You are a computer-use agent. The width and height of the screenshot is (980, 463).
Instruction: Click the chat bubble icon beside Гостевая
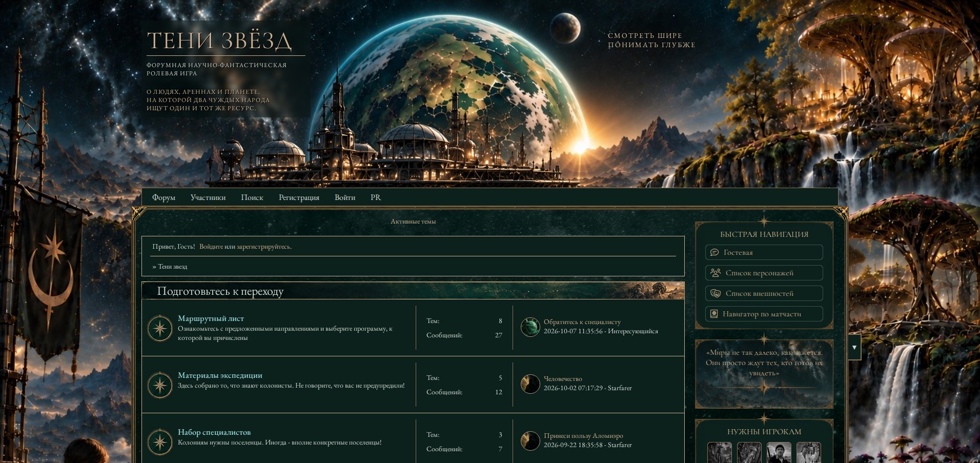[714, 252]
